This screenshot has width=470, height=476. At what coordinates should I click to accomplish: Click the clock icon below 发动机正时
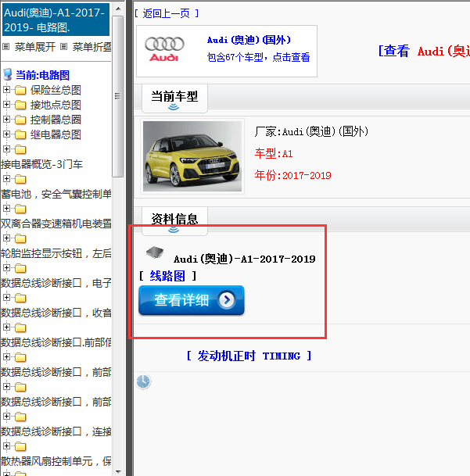click(x=143, y=381)
